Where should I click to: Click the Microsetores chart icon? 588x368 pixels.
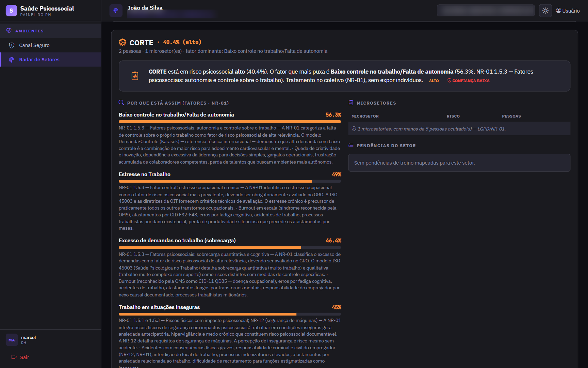[x=351, y=103]
